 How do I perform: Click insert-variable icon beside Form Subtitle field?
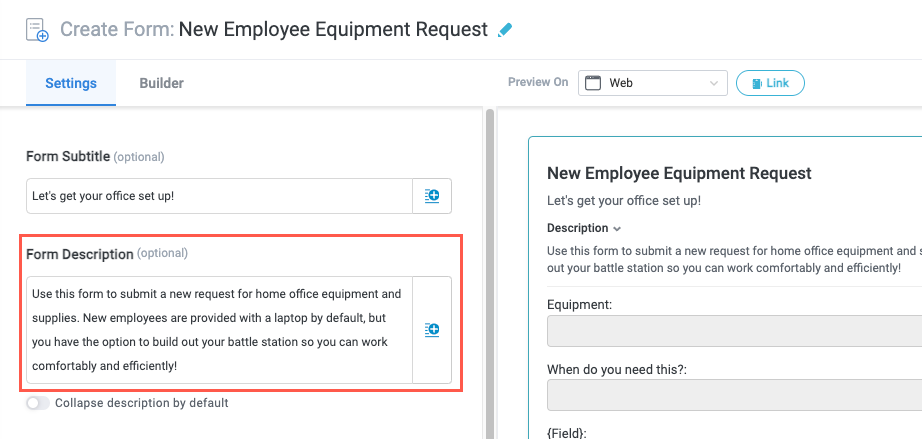432,196
